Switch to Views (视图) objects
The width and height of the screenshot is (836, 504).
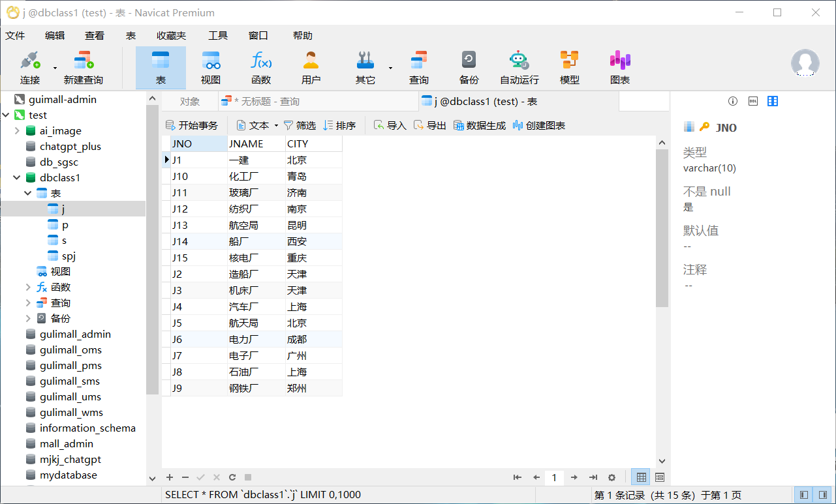(211, 65)
